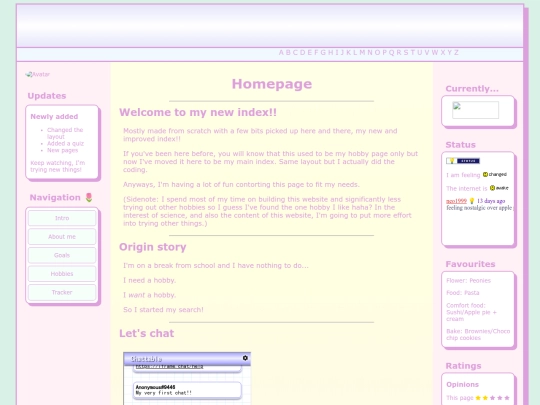This screenshot has height=405, width=540.
Task: Select letter F in the alphabet index
Action: point(316,52)
